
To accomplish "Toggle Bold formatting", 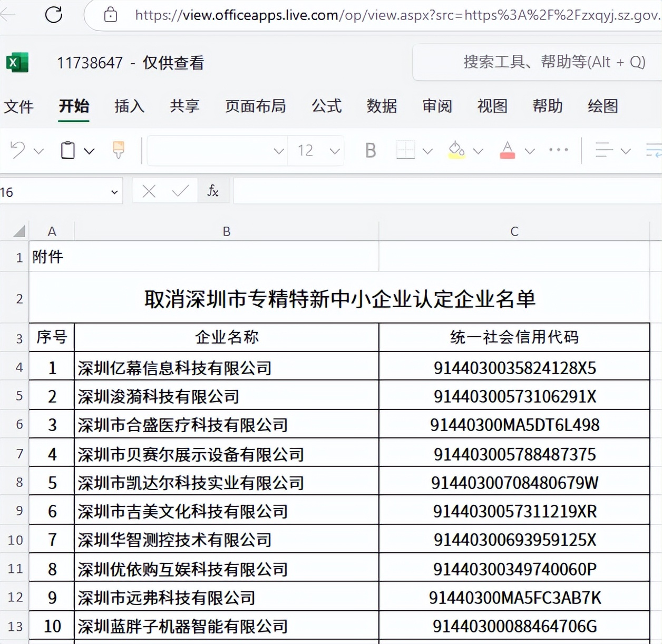I will point(371,151).
